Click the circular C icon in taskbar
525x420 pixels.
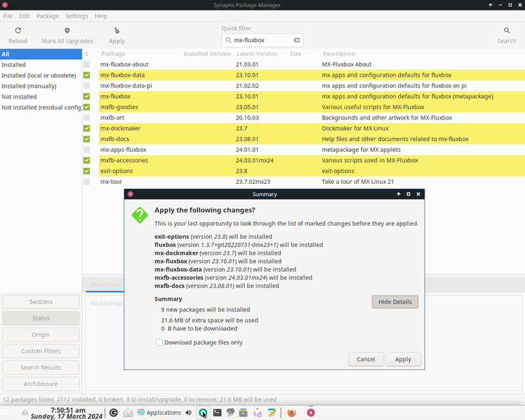[114, 413]
